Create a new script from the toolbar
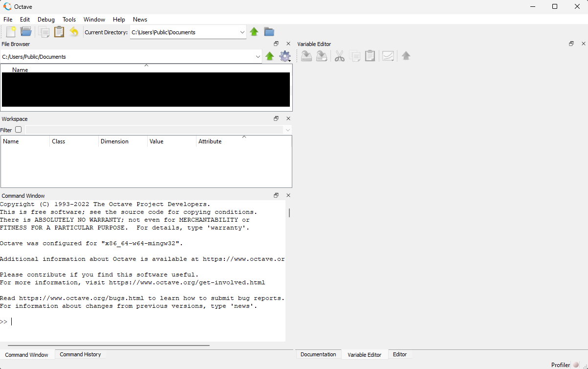This screenshot has height=369, width=588. click(x=10, y=32)
